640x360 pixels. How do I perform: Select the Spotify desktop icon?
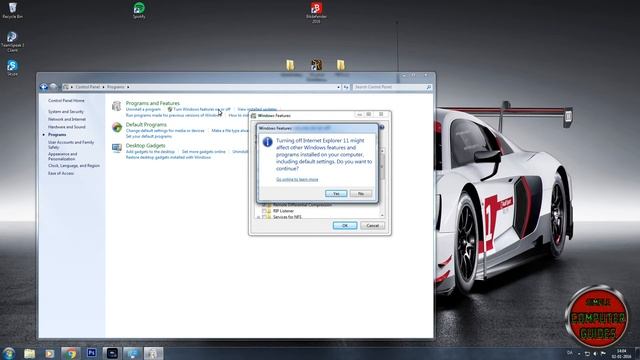139,11
